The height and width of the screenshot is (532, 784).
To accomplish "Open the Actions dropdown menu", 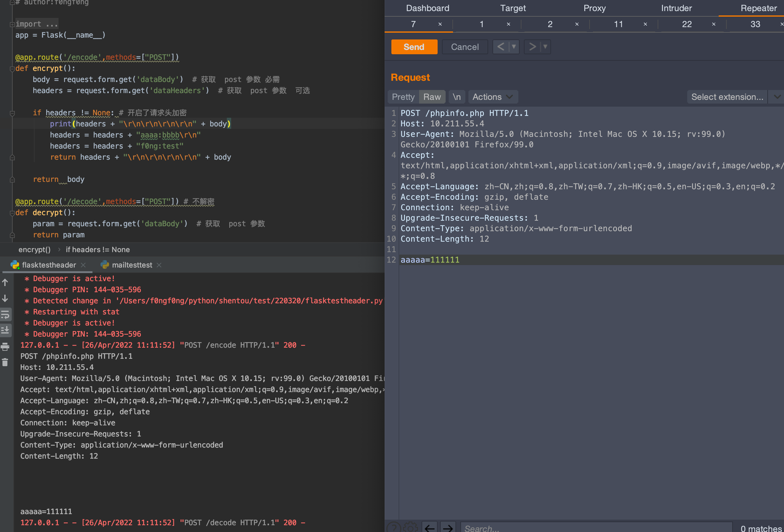I will 492,97.
